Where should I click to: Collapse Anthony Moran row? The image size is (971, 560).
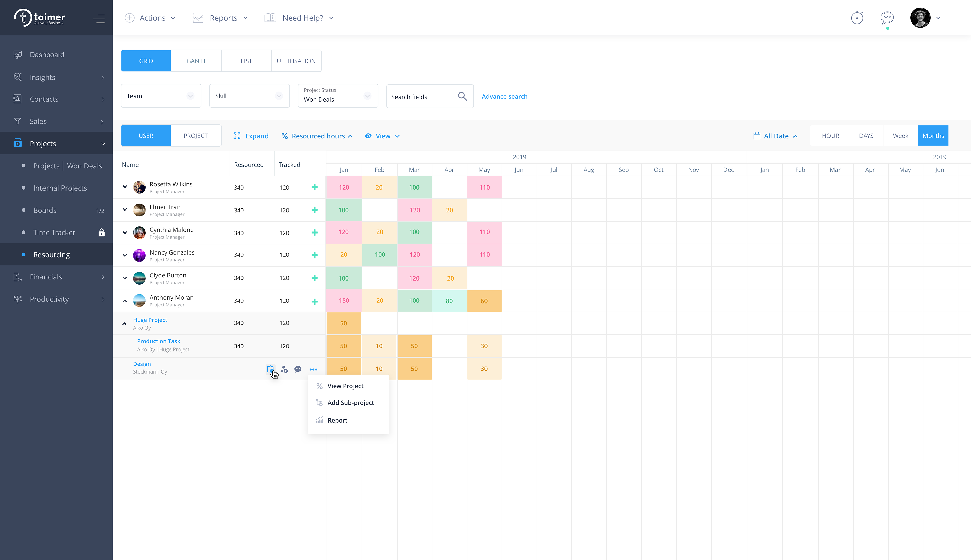125,301
